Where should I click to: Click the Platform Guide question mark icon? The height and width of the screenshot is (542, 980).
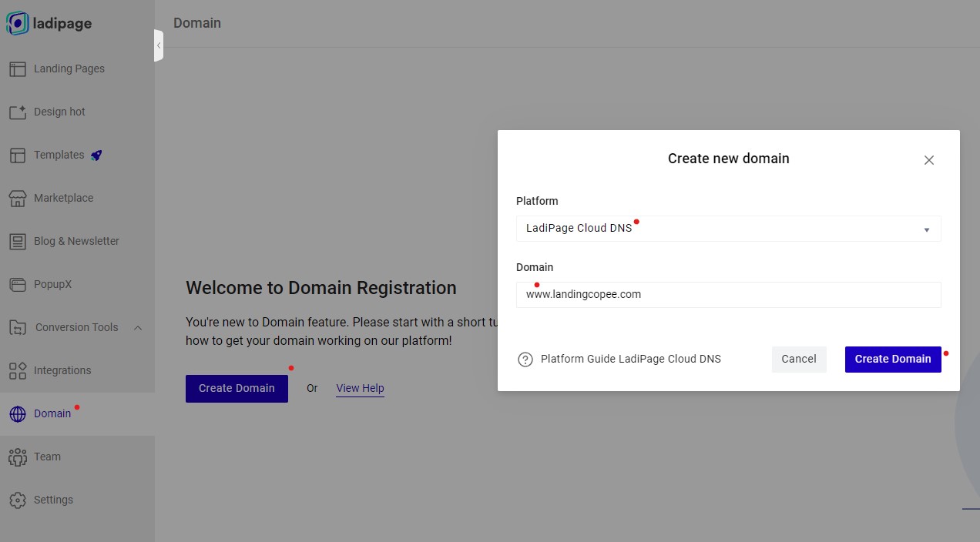click(x=525, y=360)
